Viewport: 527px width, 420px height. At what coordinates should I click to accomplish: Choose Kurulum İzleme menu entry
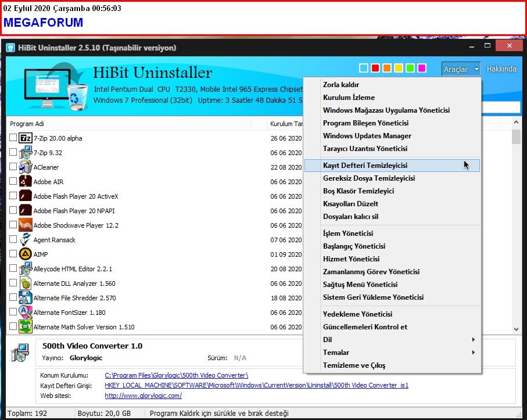click(x=392, y=98)
